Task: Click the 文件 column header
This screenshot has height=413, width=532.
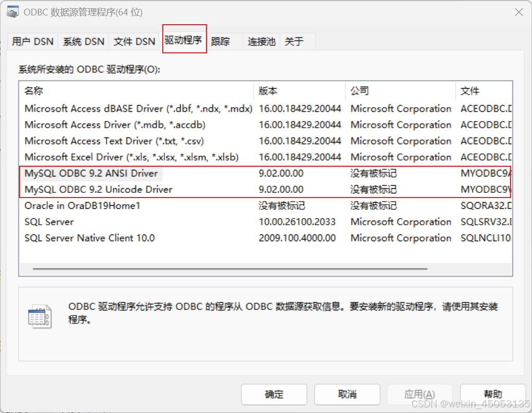Action: coord(484,91)
